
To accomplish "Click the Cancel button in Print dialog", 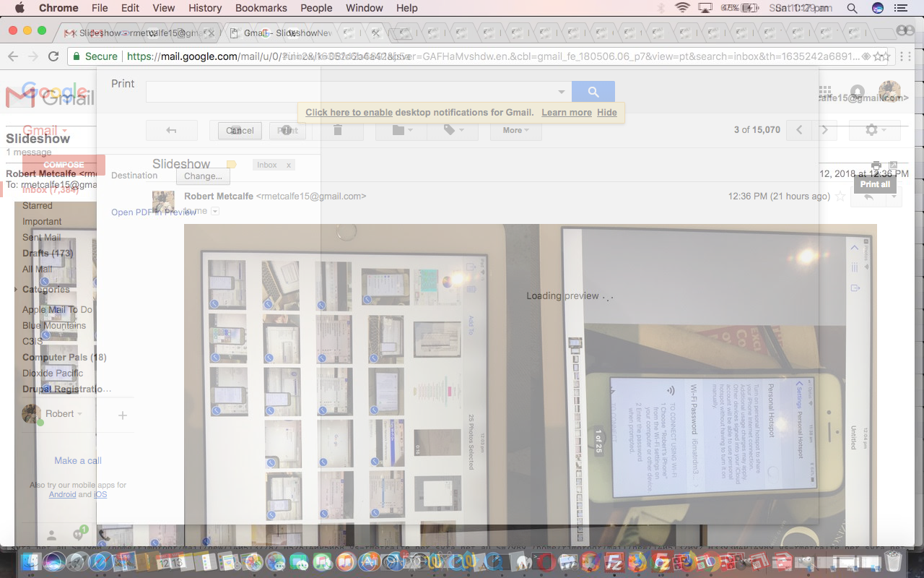I will pos(240,130).
